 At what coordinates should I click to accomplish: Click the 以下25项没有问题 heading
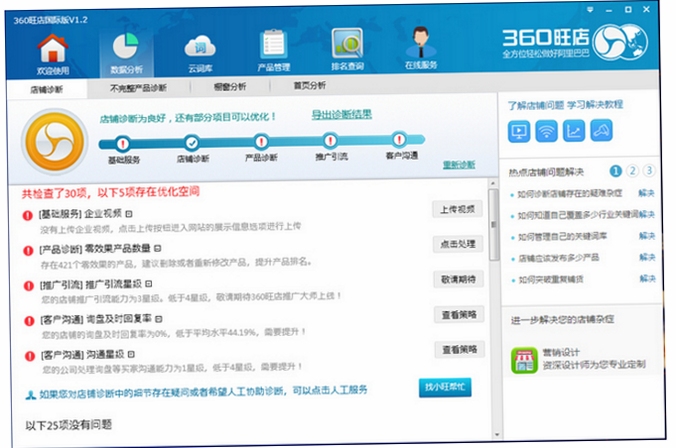coord(69,425)
